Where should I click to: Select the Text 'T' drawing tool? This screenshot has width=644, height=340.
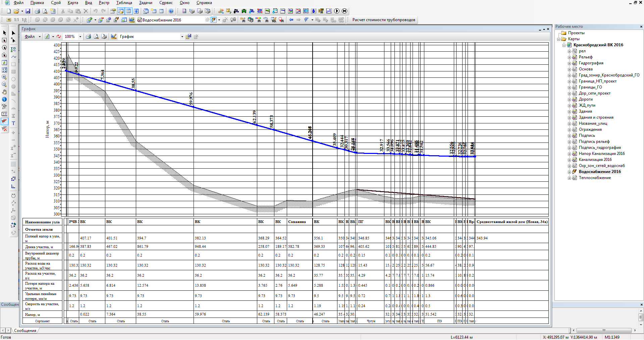pyautogui.click(x=13, y=123)
